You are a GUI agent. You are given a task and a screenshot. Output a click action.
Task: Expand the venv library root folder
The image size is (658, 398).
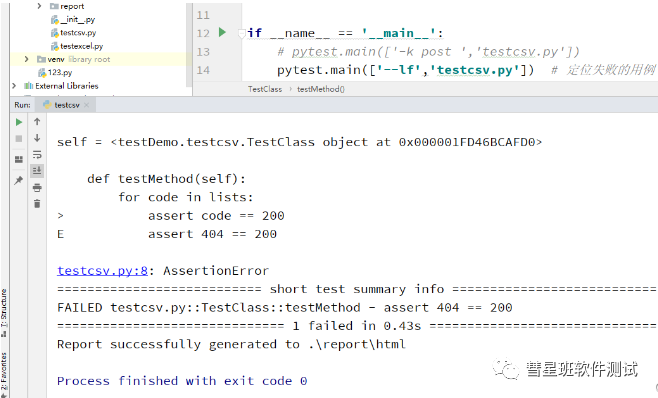(x=26, y=59)
